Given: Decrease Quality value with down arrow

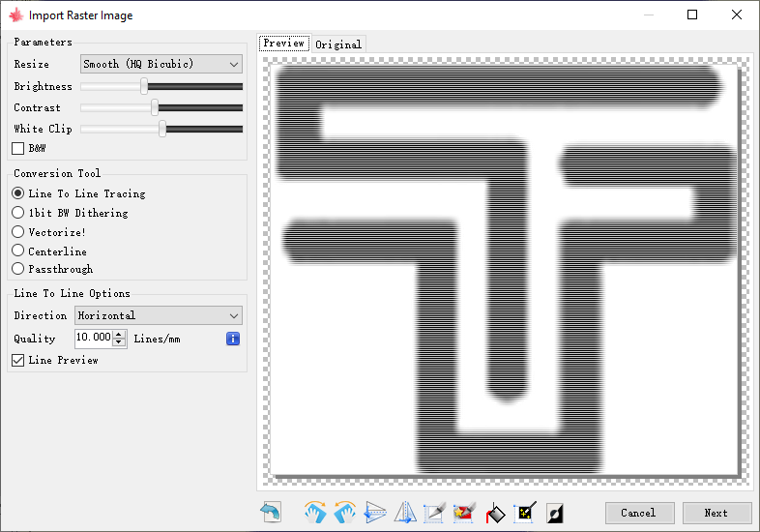Looking at the screenshot, I should tap(119, 342).
